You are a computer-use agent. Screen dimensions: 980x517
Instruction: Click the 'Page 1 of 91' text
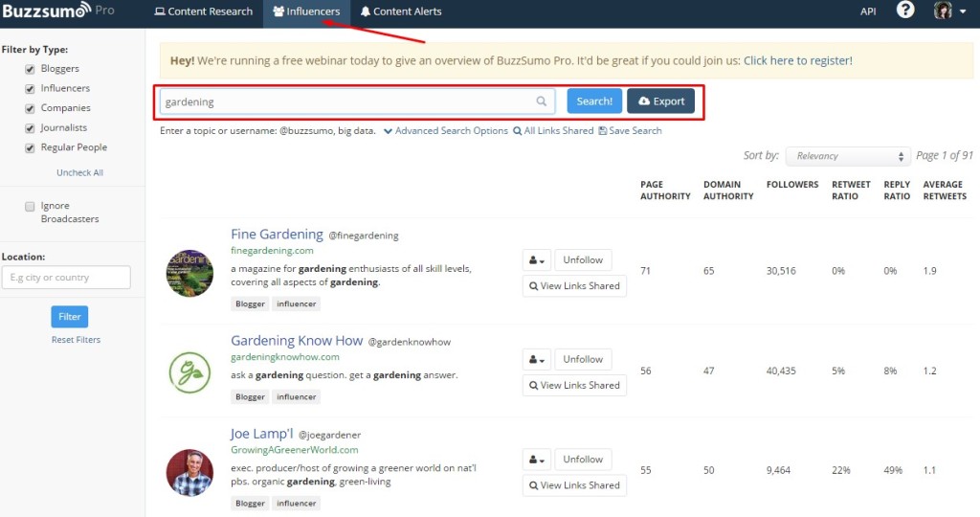(945, 156)
